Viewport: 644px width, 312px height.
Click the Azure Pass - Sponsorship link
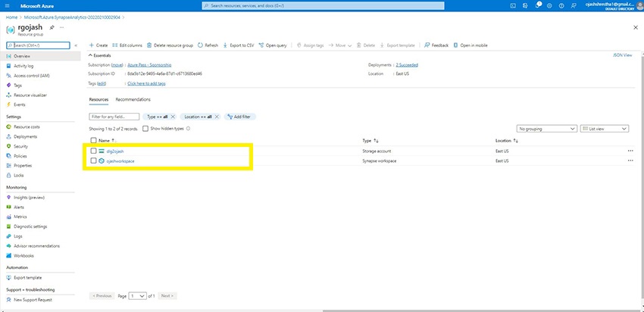[x=149, y=65]
